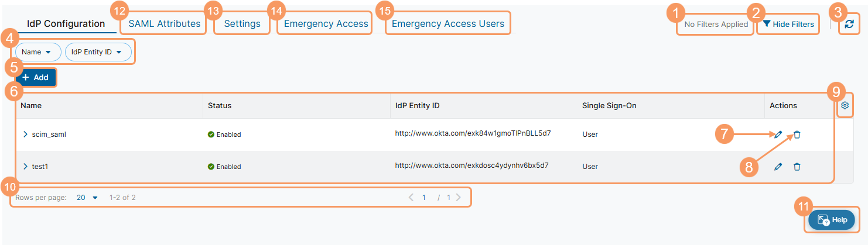This screenshot has height=245, width=868.
Task: Open the Help widget
Action: (831, 220)
